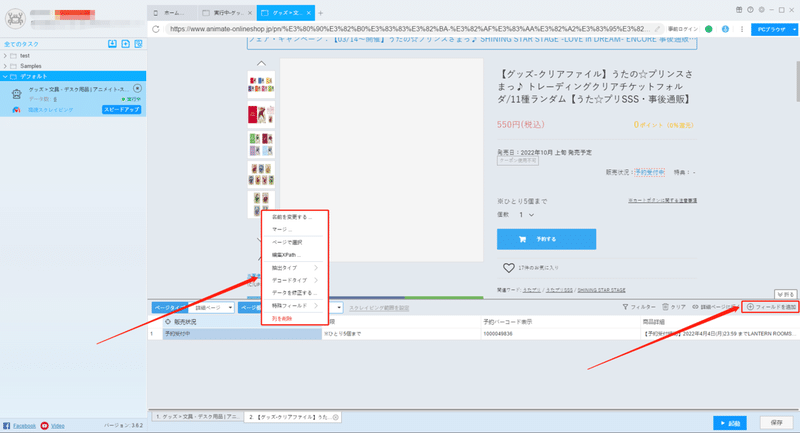Click the new task plus icon in sidebar
The height and width of the screenshot is (433, 800).
point(126,44)
